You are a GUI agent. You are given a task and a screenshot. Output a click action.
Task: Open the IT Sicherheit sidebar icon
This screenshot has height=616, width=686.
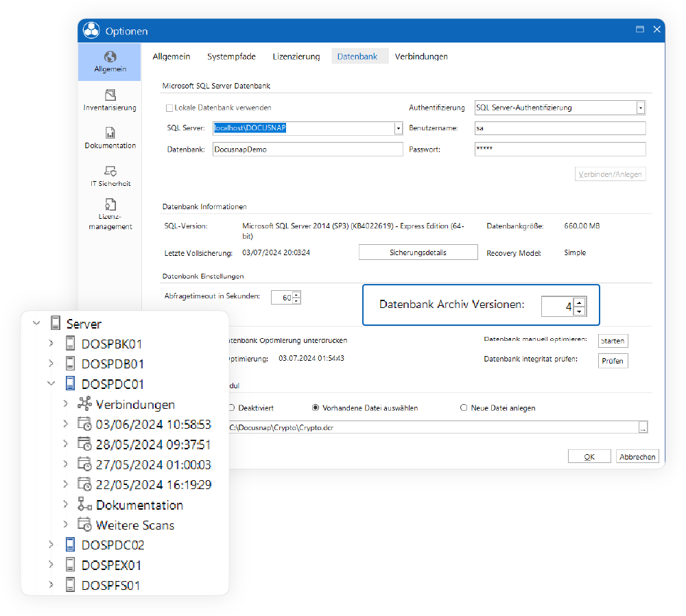point(110,171)
